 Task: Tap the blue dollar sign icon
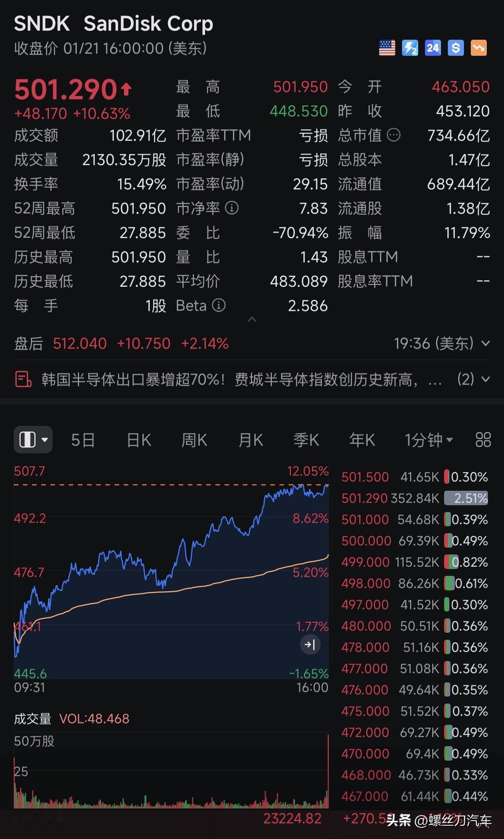[x=456, y=48]
